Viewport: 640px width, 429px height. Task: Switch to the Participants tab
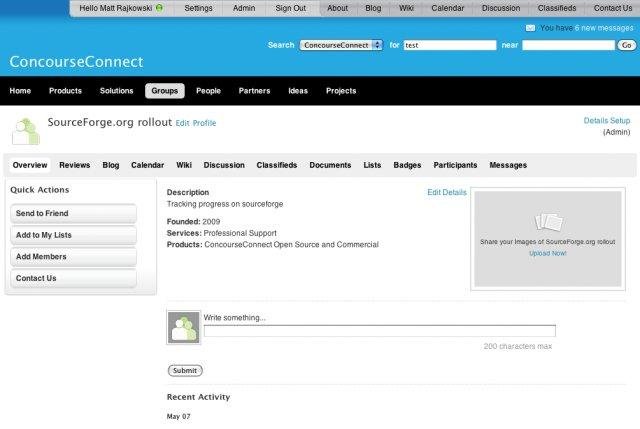[455, 165]
